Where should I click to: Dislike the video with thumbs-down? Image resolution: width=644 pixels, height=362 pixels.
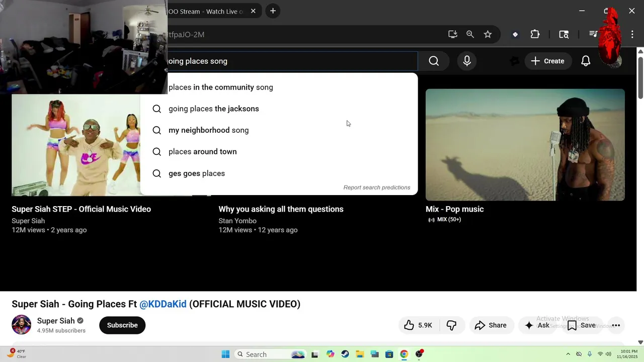coord(451,325)
